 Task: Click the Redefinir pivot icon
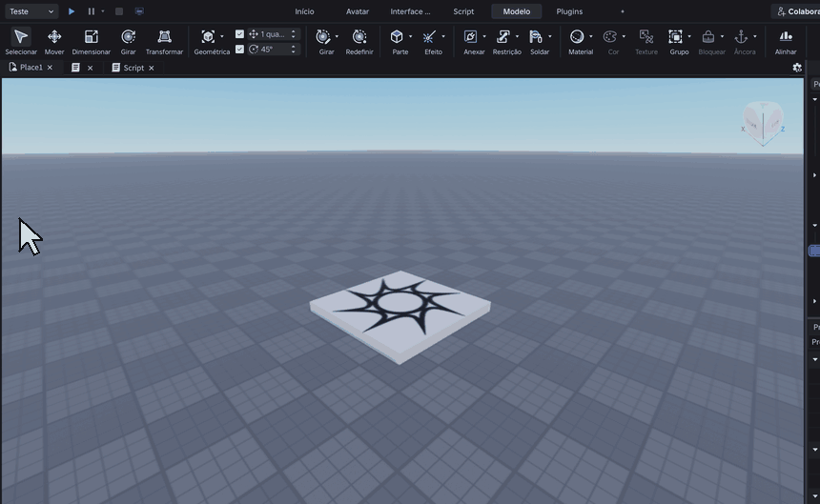pyautogui.click(x=359, y=36)
